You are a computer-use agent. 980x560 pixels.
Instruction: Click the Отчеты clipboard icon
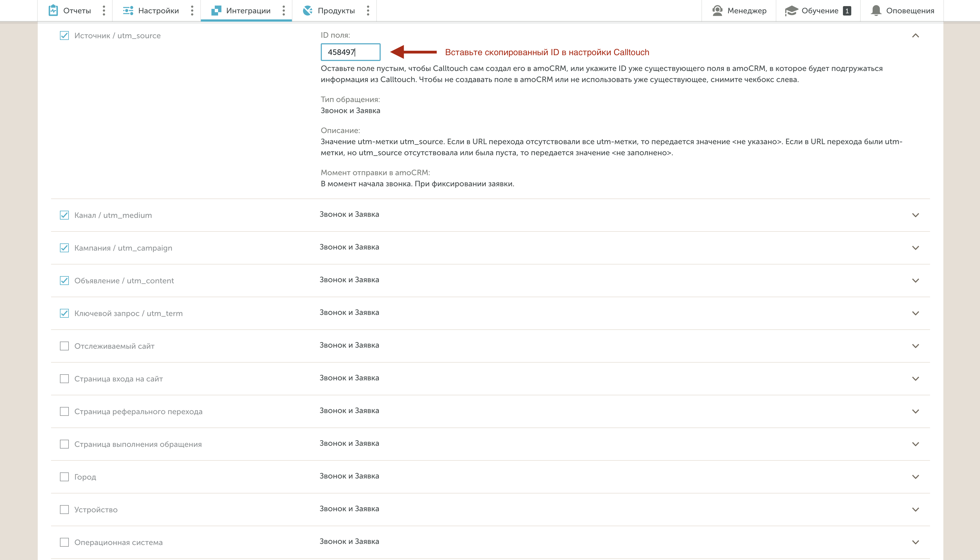pyautogui.click(x=53, y=10)
